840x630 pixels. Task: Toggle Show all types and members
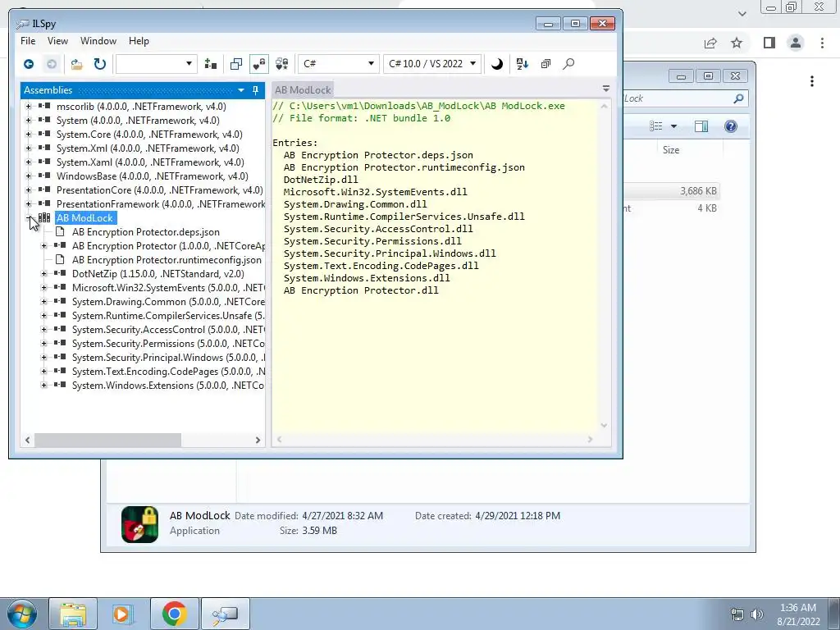[x=282, y=64]
